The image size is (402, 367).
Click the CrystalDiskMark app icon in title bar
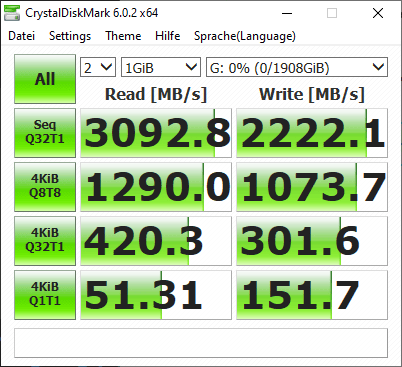[12, 13]
